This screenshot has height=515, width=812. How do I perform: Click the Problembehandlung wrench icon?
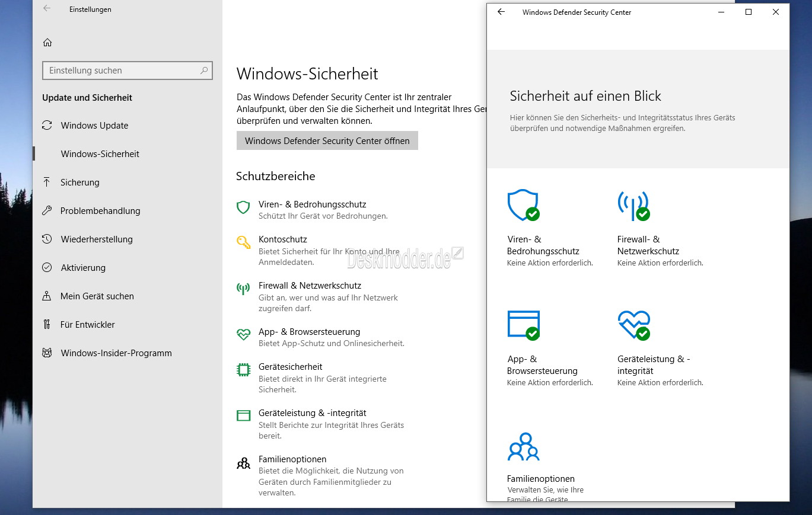pyautogui.click(x=47, y=210)
